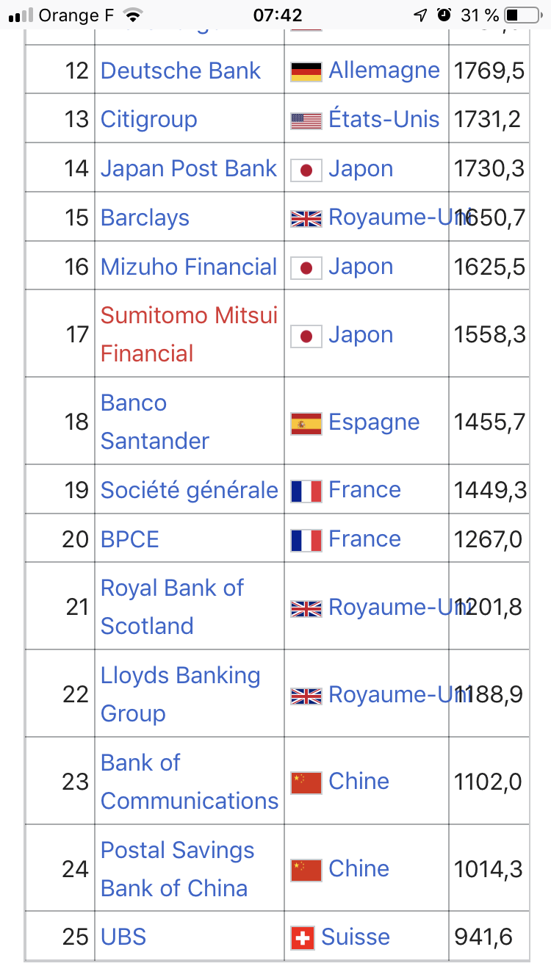Screen dimensions: 551x980
Task: Open the Postal Savings Bank of China link
Action: point(178,869)
